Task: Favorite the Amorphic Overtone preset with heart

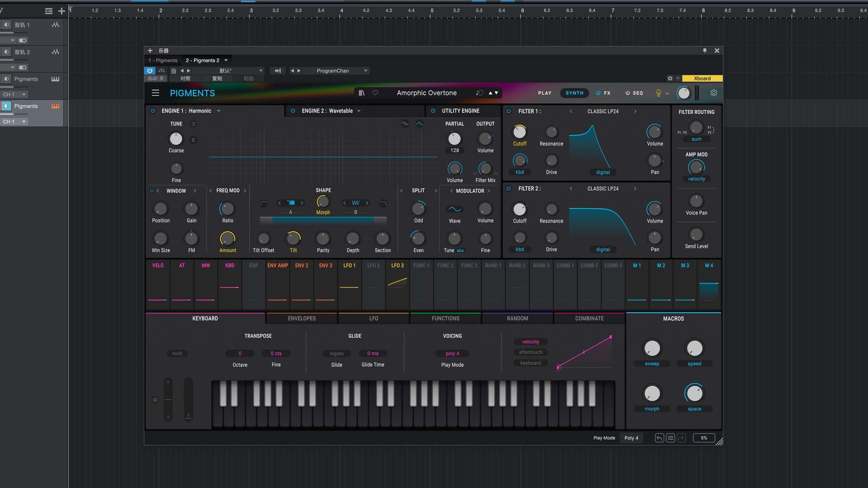Action: (375, 93)
